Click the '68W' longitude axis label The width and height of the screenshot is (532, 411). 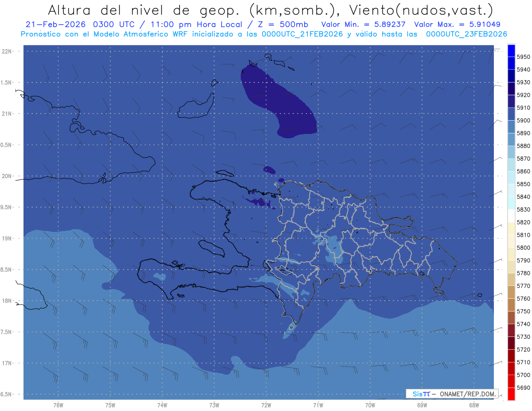point(474,405)
